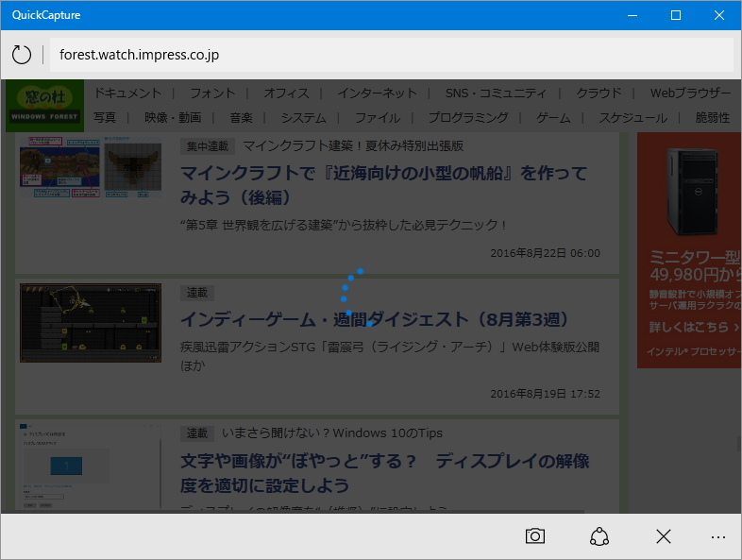Open the インターネット category
Image resolution: width=742 pixels, height=560 pixels.
pyautogui.click(x=378, y=93)
